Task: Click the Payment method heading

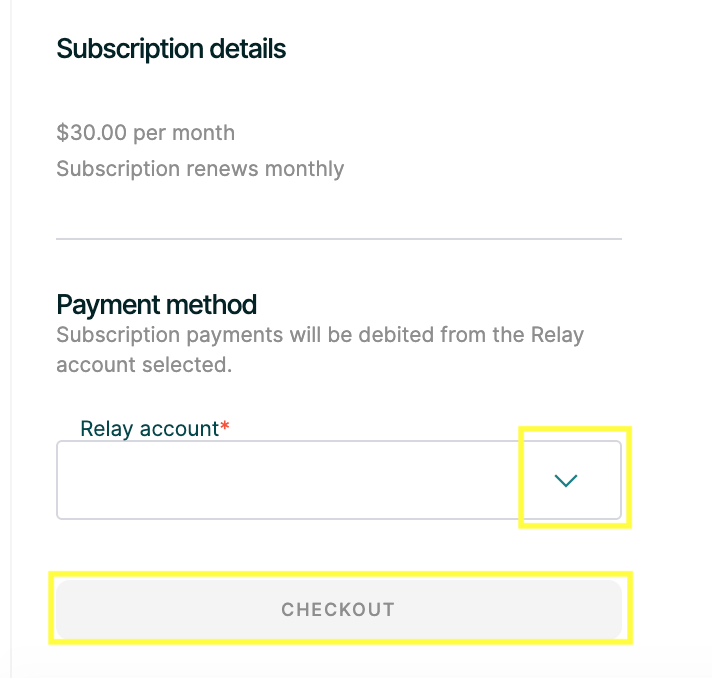Action: tap(157, 304)
